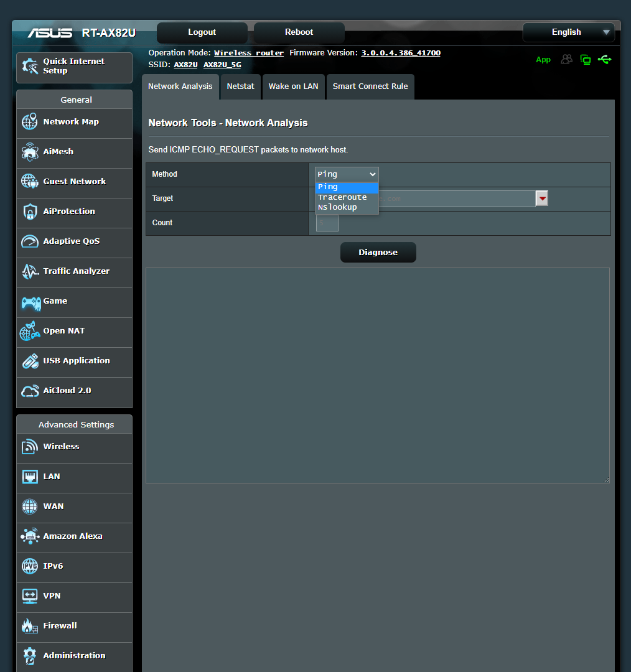Click the Quick Internet Setup icon
The width and height of the screenshot is (631, 672).
coord(30,66)
